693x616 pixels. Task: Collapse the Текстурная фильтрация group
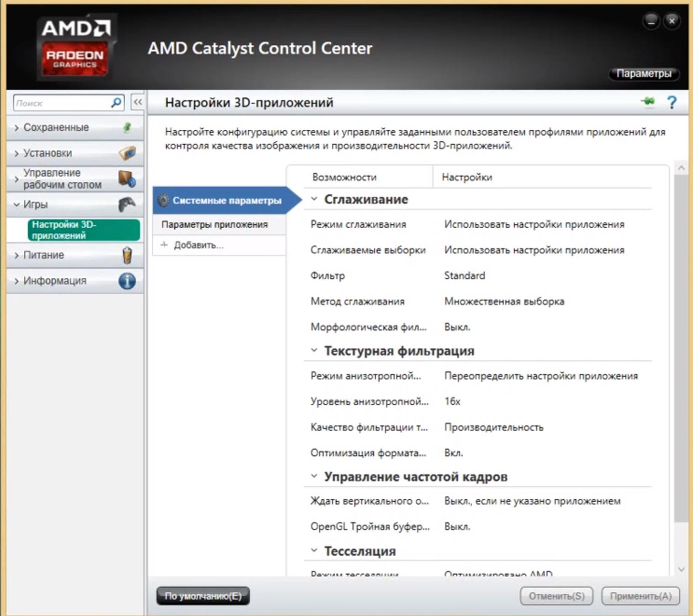click(x=314, y=351)
